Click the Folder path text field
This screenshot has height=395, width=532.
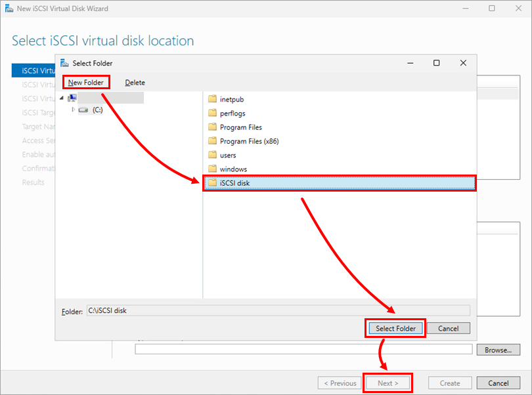click(278, 310)
